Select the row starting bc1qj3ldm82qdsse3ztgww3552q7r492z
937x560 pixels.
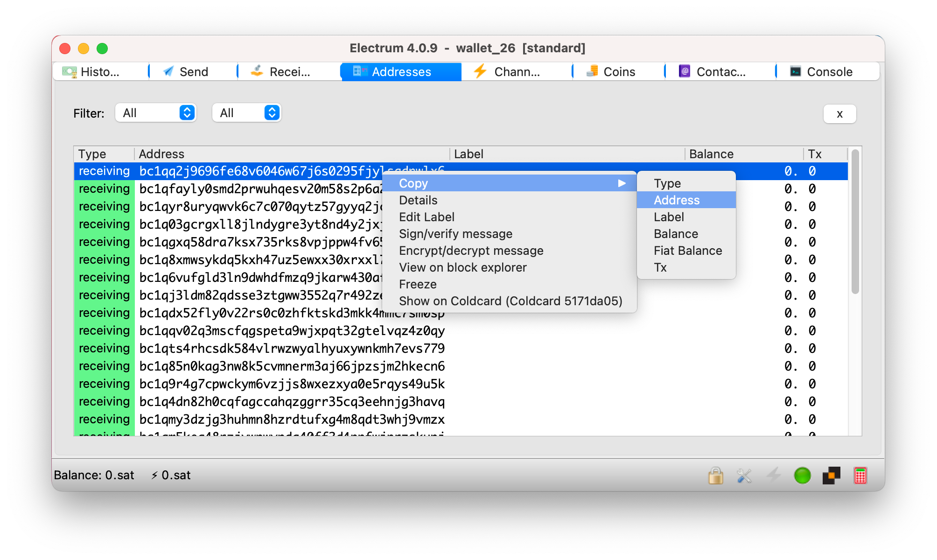point(260,295)
